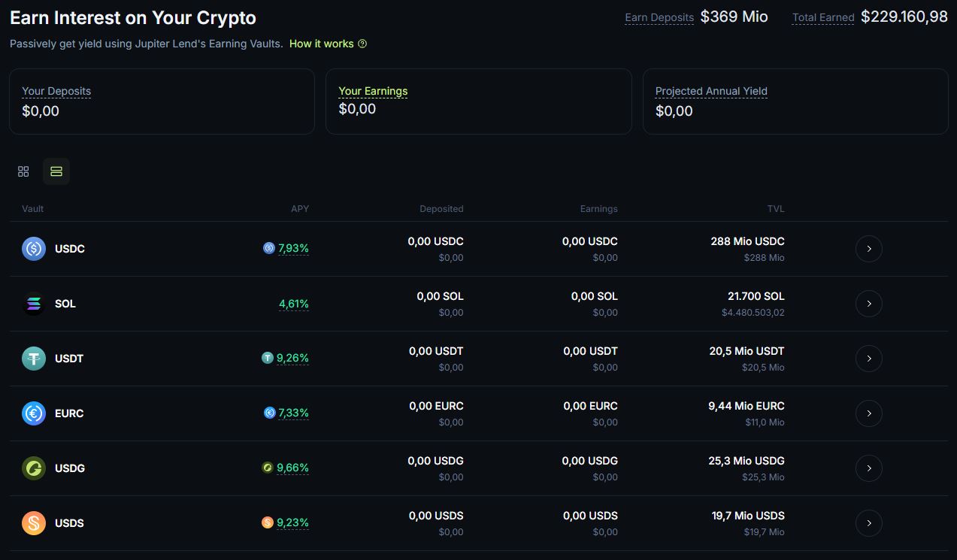Click the Projected Annual Yield label
This screenshot has width=957, height=560.
click(x=711, y=91)
